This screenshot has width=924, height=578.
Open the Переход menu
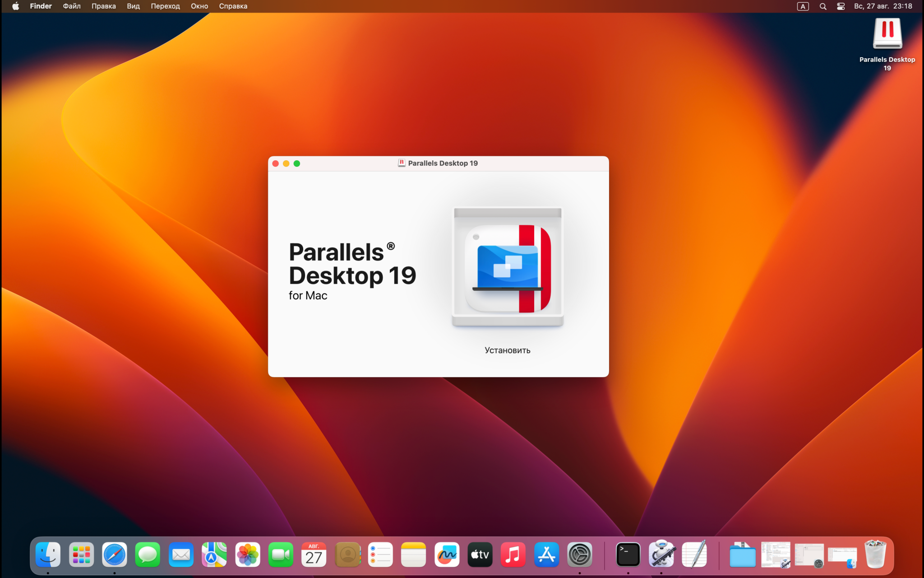coord(165,6)
